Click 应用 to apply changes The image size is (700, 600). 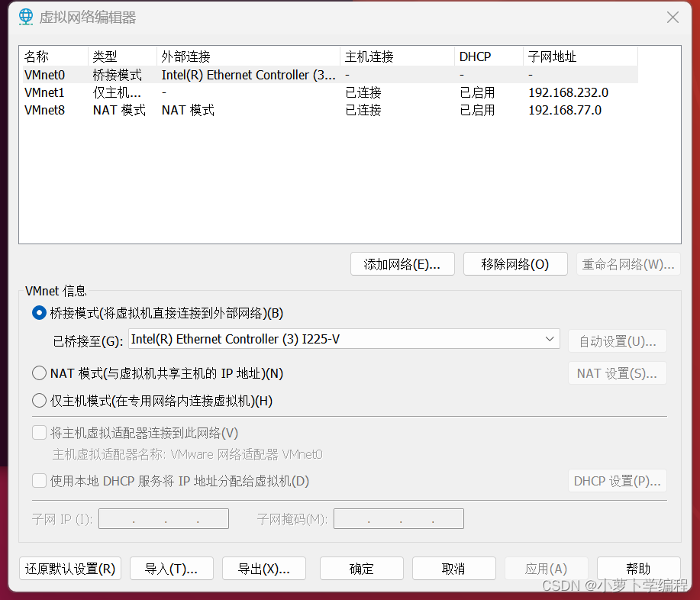pyautogui.click(x=546, y=568)
